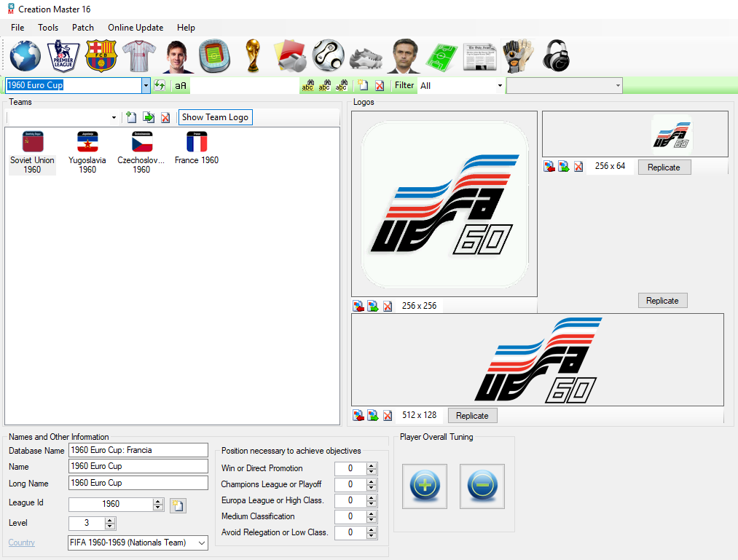Image resolution: width=738 pixels, height=560 pixels.
Task: Click the Medium Classification value field
Action: [x=350, y=516]
